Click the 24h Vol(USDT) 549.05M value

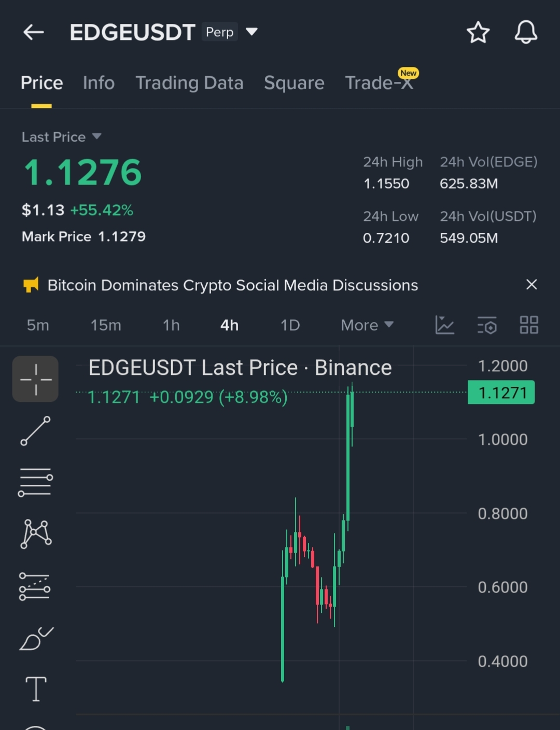(x=469, y=238)
